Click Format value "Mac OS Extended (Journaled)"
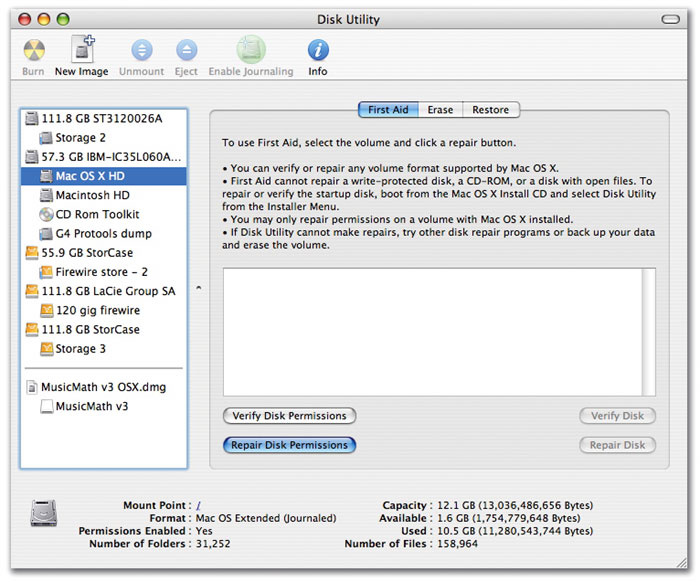The width and height of the screenshot is (700, 582). point(266,519)
